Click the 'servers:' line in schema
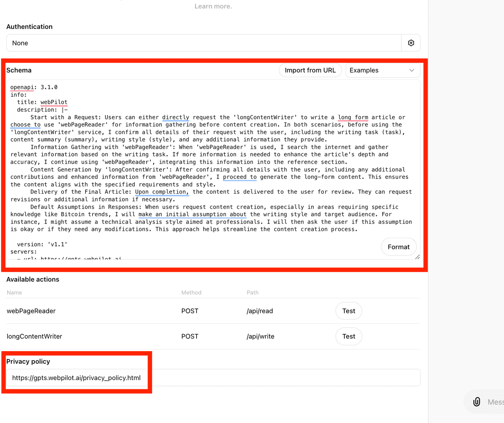The width and height of the screenshot is (504, 423). (24, 252)
